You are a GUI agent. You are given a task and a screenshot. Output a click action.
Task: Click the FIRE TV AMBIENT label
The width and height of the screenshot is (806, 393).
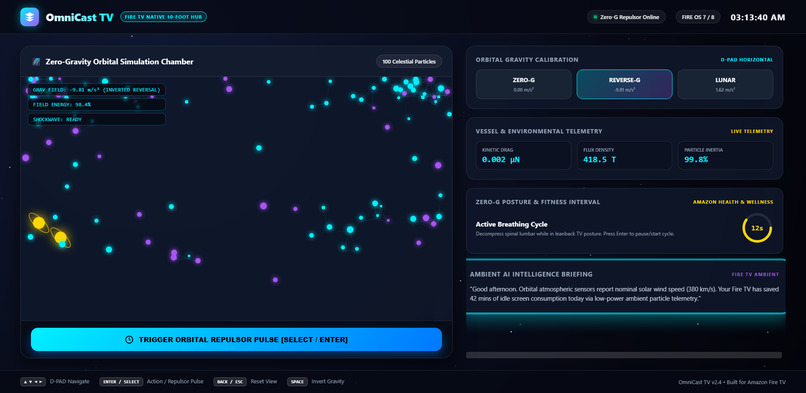click(x=755, y=274)
